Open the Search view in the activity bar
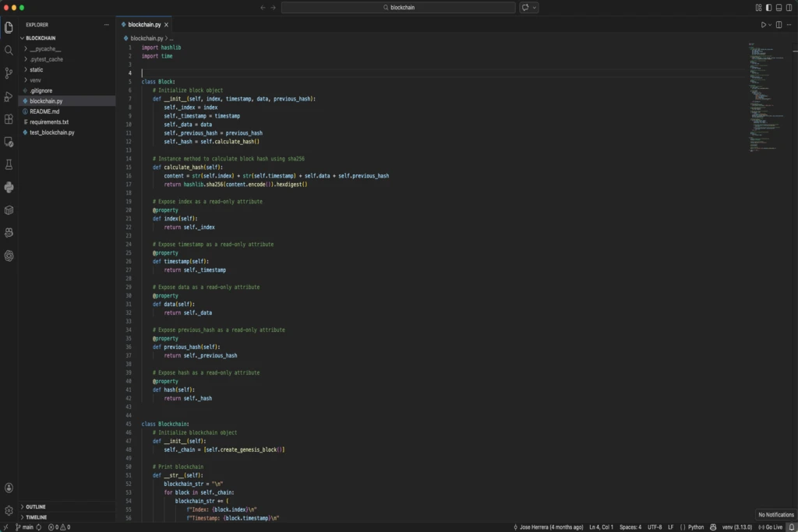 coord(8,51)
